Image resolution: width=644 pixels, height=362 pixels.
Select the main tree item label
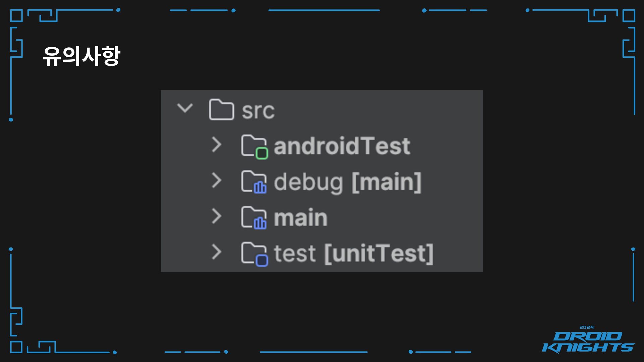pyautogui.click(x=301, y=218)
